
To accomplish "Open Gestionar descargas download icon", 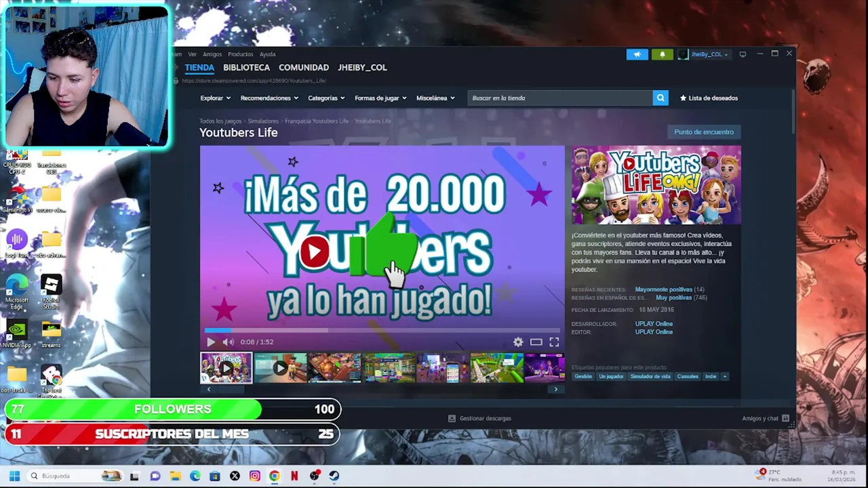I will tap(452, 419).
